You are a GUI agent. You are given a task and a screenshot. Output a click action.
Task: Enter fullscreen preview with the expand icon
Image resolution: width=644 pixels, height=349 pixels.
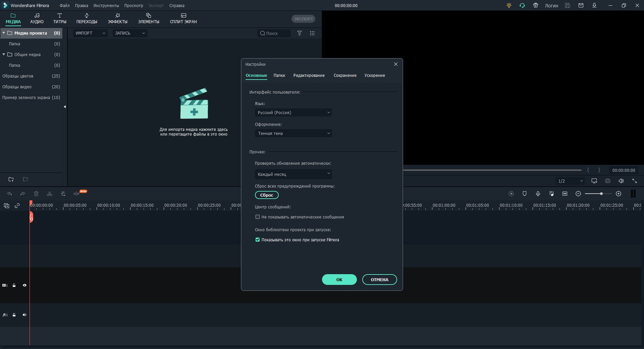click(635, 181)
